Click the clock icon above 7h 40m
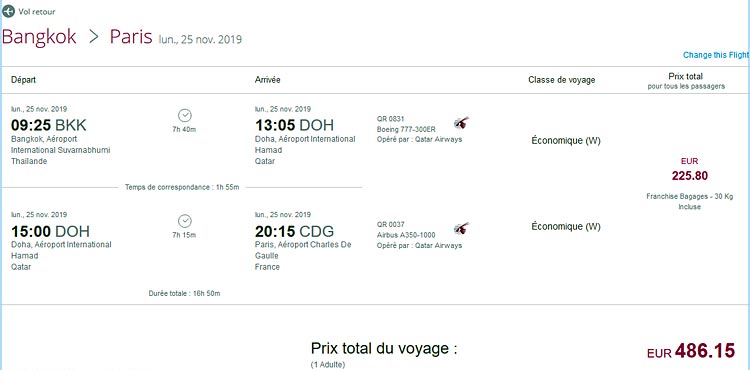 pyautogui.click(x=185, y=115)
